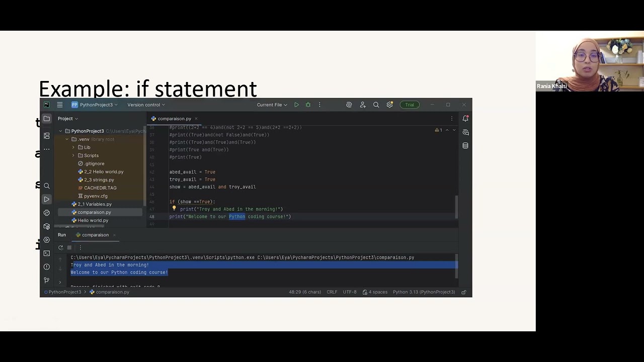The height and width of the screenshot is (362, 644).
Task: Open Run panel more options menu
Action: tap(80, 247)
